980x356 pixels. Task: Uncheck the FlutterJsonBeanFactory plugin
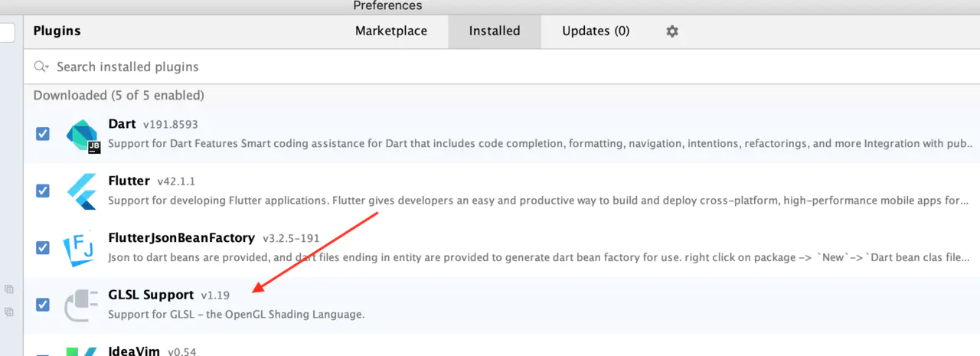tap(43, 248)
